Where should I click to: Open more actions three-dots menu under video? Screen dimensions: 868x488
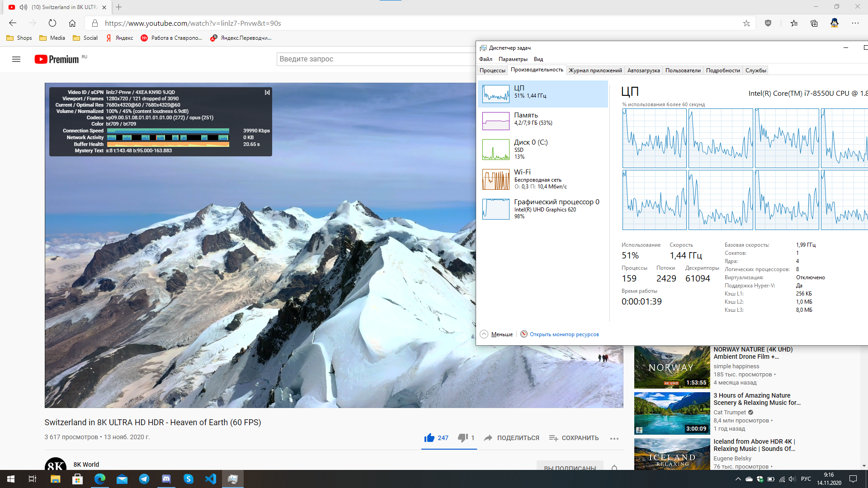[614, 438]
